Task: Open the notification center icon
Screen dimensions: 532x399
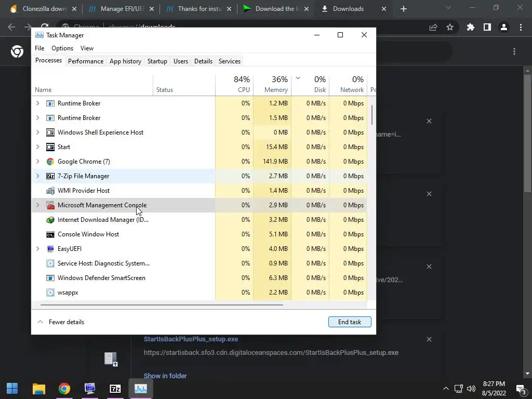Action: (521, 389)
